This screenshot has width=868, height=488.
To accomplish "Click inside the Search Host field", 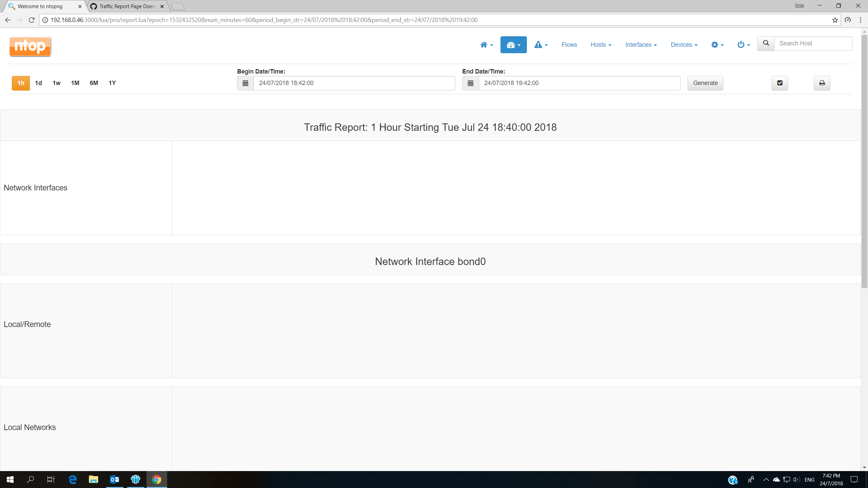I will tap(813, 43).
